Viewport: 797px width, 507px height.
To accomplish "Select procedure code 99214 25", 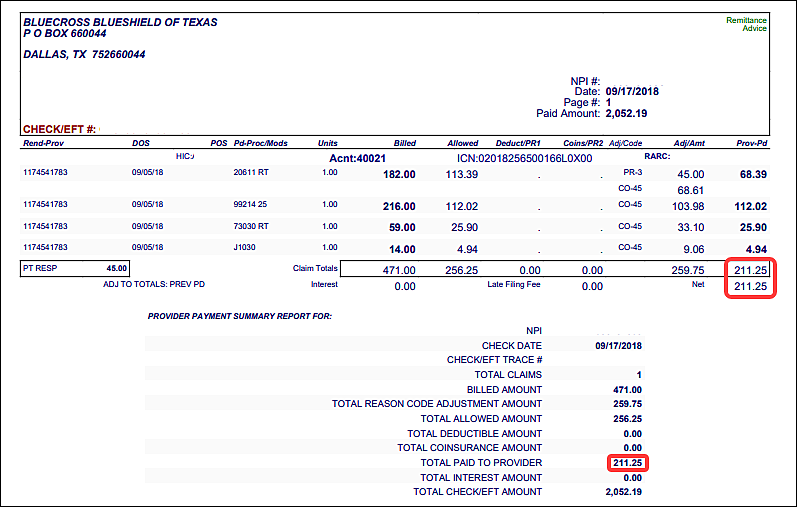I will click(x=251, y=205).
